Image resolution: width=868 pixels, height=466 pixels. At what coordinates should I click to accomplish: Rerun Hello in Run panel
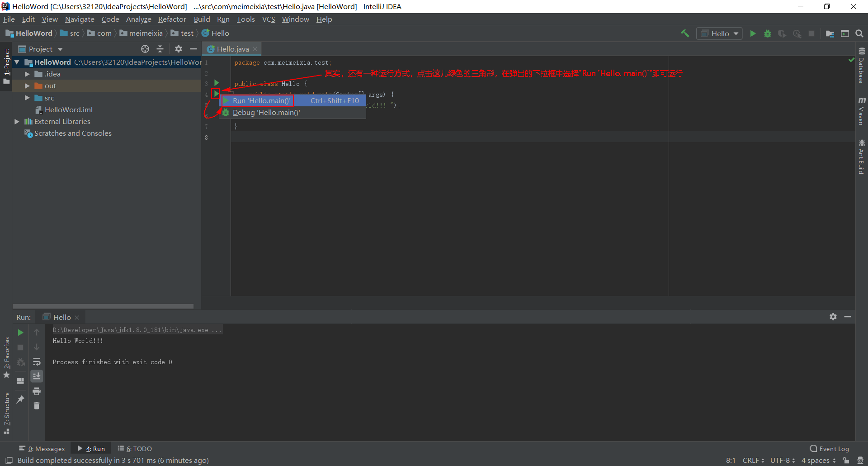[x=20, y=333]
